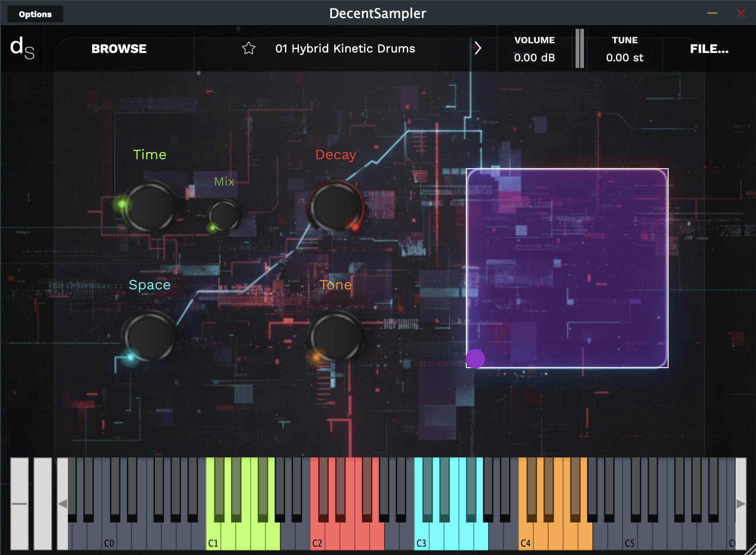Click the Mix label

pyautogui.click(x=224, y=181)
